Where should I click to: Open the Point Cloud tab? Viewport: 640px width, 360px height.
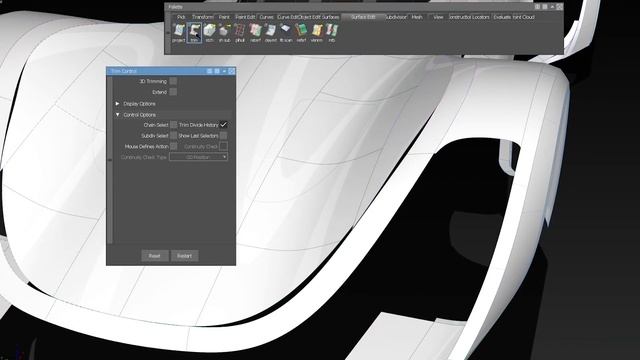(x=523, y=17)
